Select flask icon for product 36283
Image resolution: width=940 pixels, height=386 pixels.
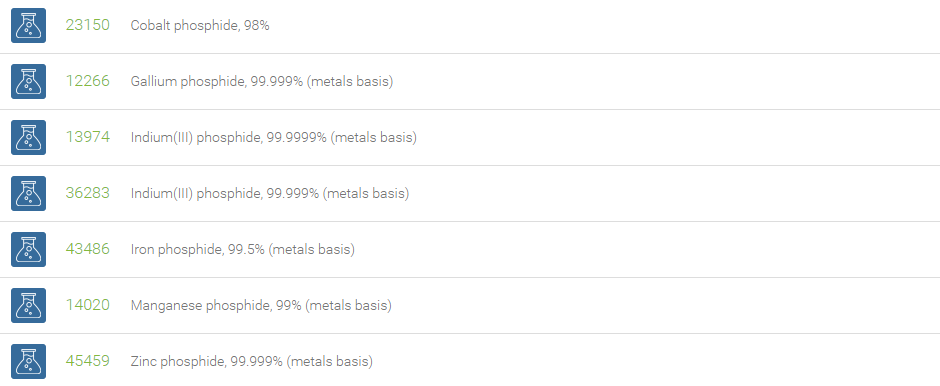click(x=28, y=194)
